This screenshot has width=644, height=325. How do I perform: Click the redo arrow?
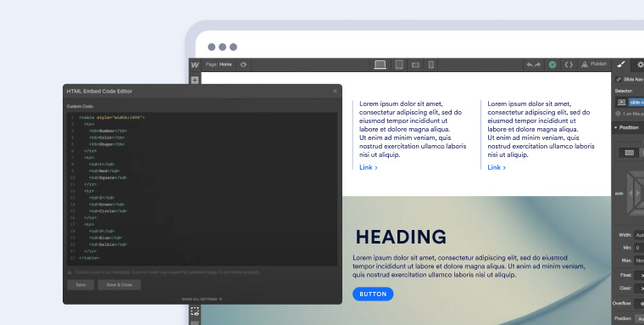pos(537,64)
